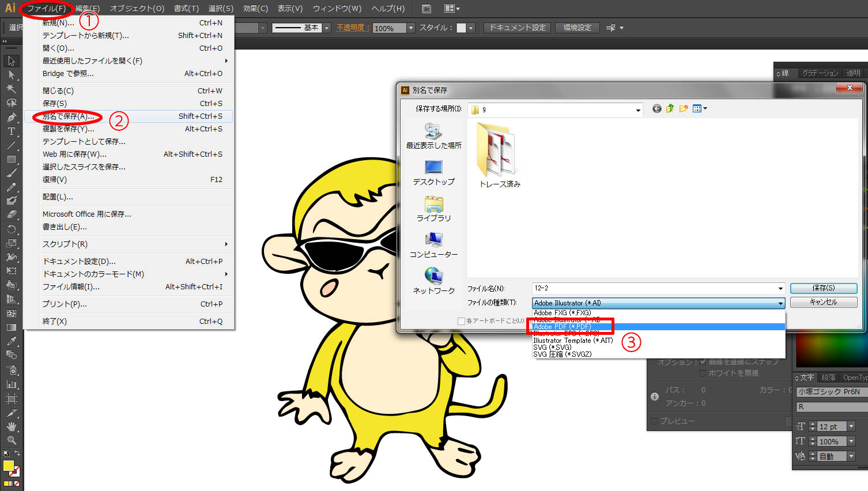Select the Scale tool

pos(12,243)
